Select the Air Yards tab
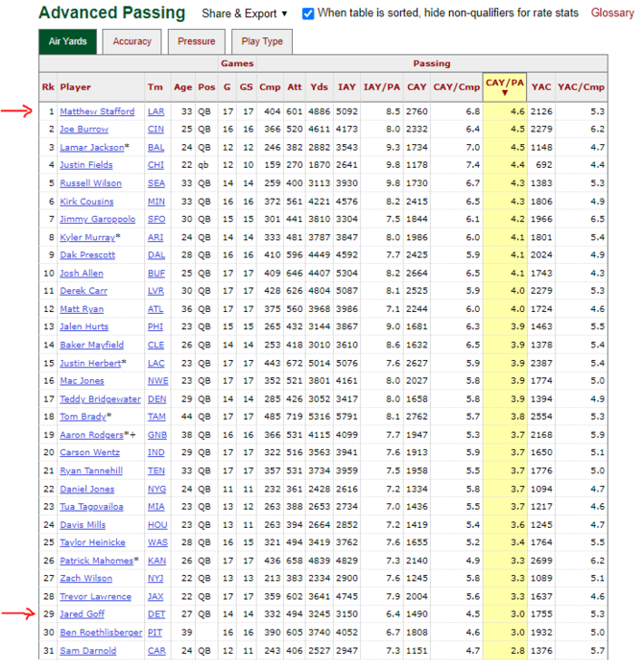 [67, 42]
